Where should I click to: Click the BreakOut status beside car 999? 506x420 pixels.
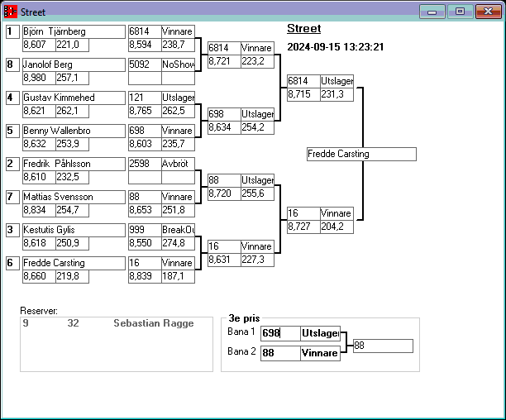click(177, 230)
